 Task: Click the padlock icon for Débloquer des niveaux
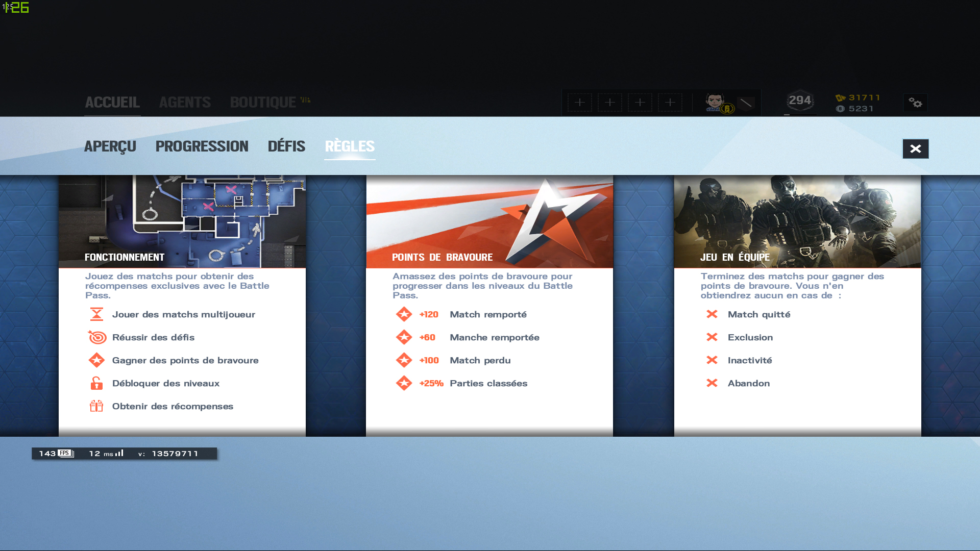pyautogui.click(x=96, y=383)
